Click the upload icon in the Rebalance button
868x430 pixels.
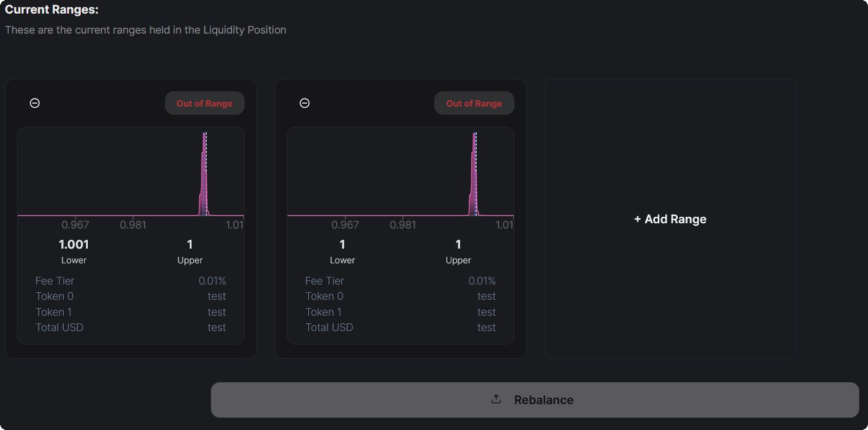pos(496,399)
